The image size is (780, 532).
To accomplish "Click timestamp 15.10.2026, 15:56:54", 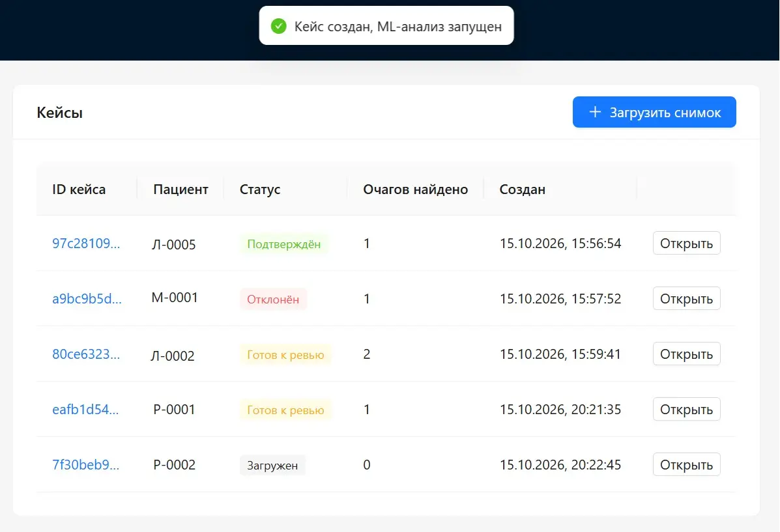I will [x=560, y=243].
